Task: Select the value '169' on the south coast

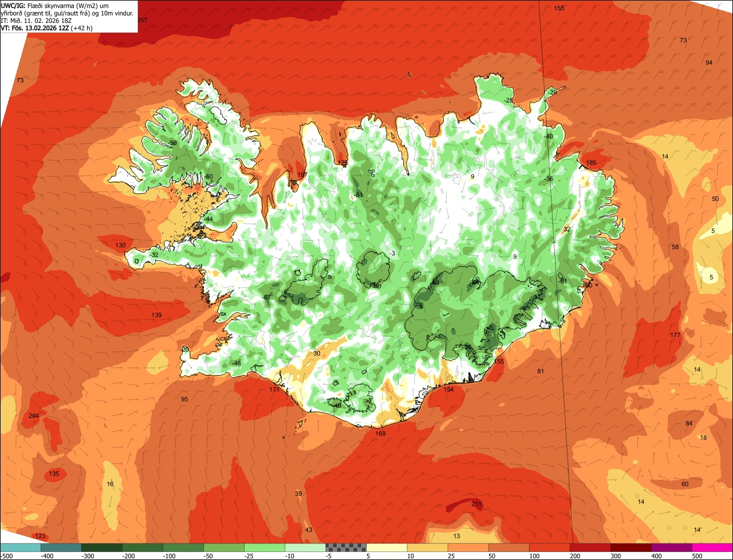Action: click(x=380, y=433)
